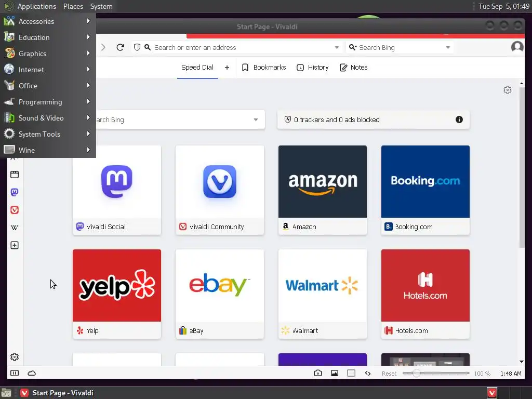532x399 pixels.
Task: Open the Graphics submenu
Action: tap(47, 54)
